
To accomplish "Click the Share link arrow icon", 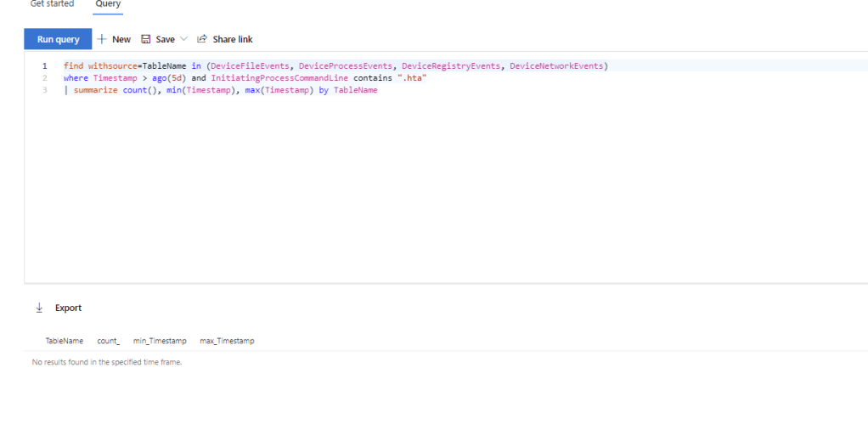I will tap(202, 39).
